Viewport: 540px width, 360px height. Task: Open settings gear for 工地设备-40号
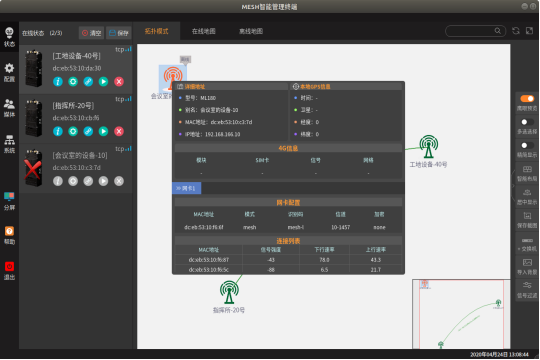pos(73,82)
